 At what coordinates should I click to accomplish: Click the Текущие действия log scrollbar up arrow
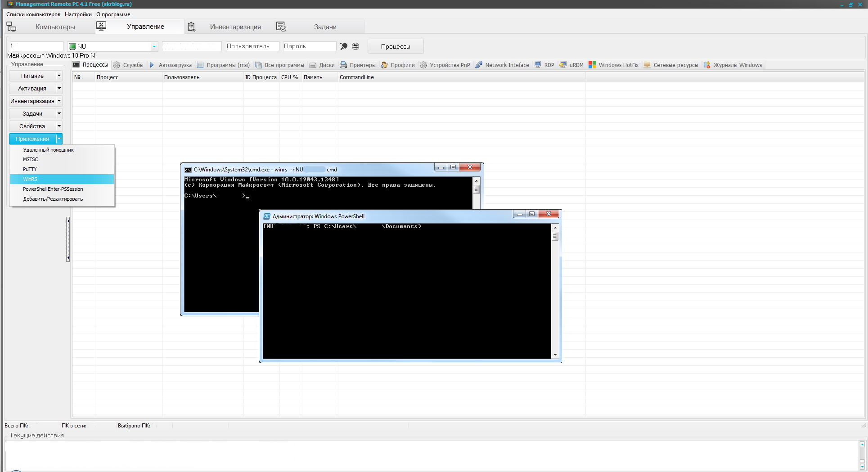(x=862, y=444)
